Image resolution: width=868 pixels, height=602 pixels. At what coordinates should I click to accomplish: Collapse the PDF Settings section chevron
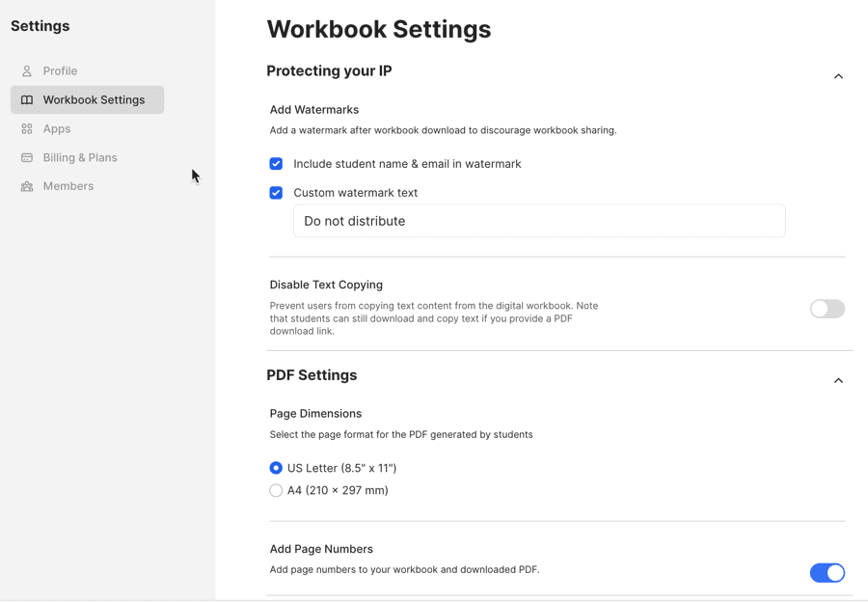(838, 381)
